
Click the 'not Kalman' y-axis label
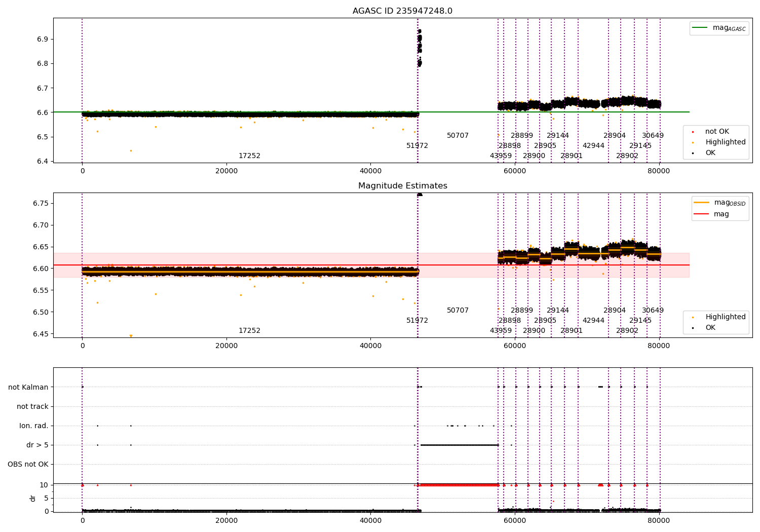click(x=28, y=387)
